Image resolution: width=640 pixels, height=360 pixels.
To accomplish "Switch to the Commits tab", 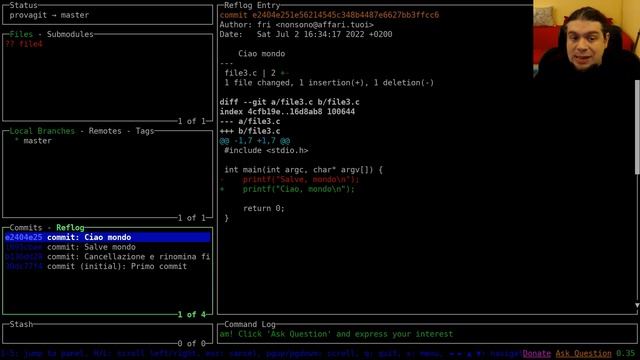I will [x=26, y=228].
